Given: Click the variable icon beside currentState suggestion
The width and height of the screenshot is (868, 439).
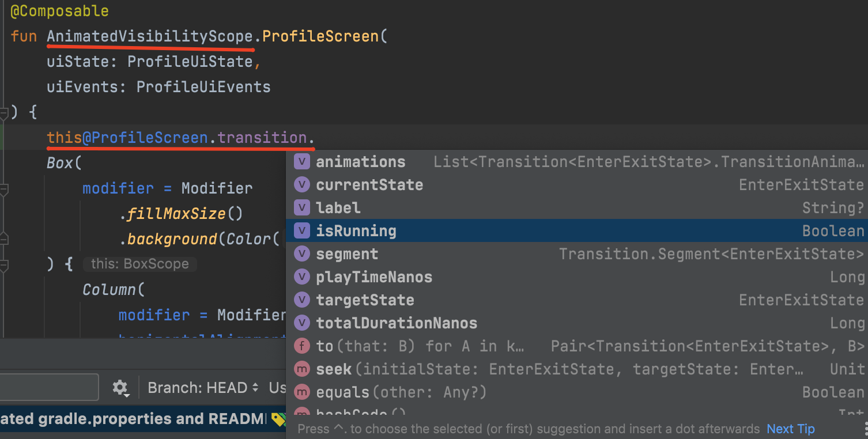Looking at the screenshot, I should tap(301, 184).
